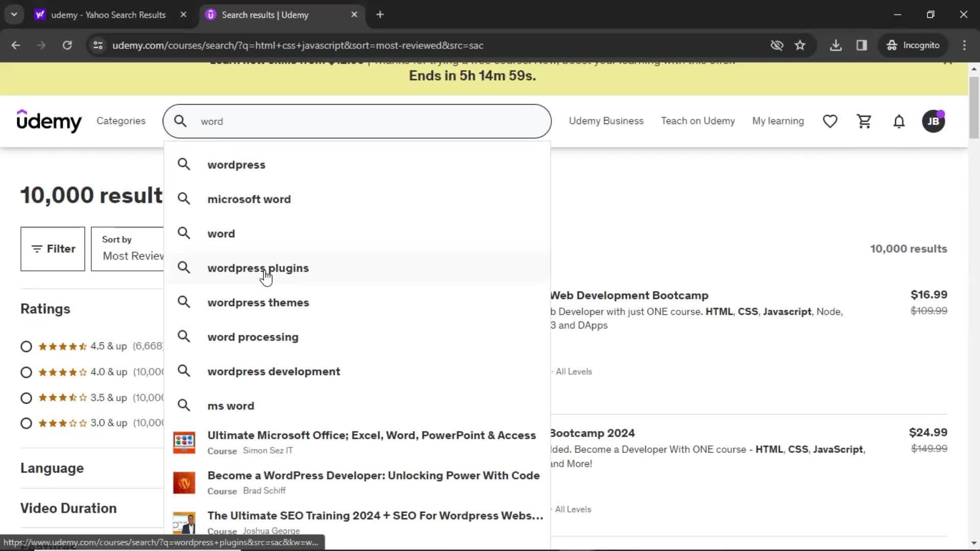The height and width of the screenshot is (551, 980).
Task: Select wordpress from search suggestions
Action: 236,164
